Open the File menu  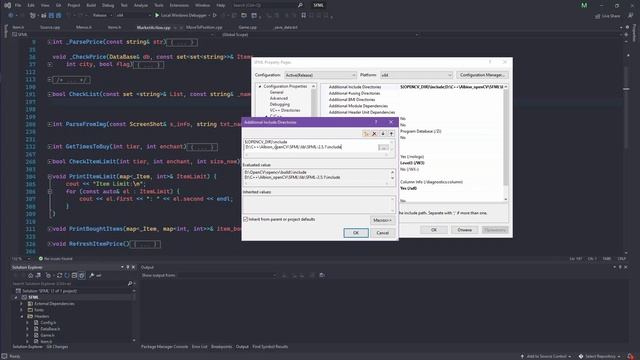[x=18, y=5]
